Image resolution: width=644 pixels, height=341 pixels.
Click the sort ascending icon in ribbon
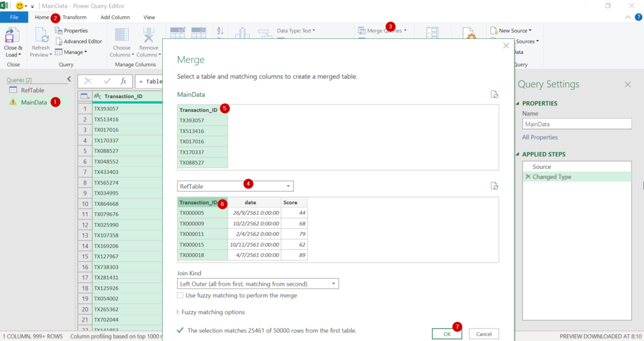[x=220, y=31]
